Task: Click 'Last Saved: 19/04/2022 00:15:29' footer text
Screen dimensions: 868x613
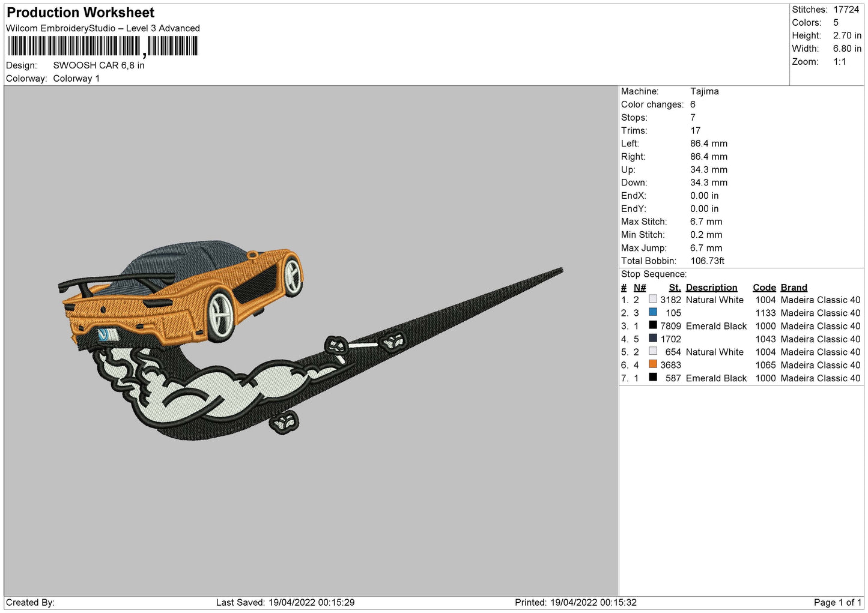Action: pyautogui.click(x=285, y=602)
